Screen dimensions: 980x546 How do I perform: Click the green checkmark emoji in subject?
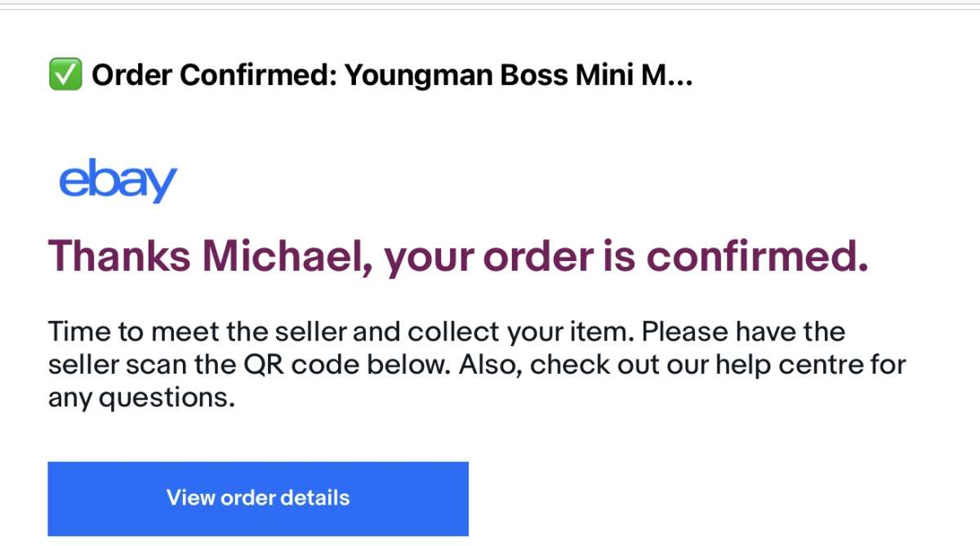click(65, 75)
